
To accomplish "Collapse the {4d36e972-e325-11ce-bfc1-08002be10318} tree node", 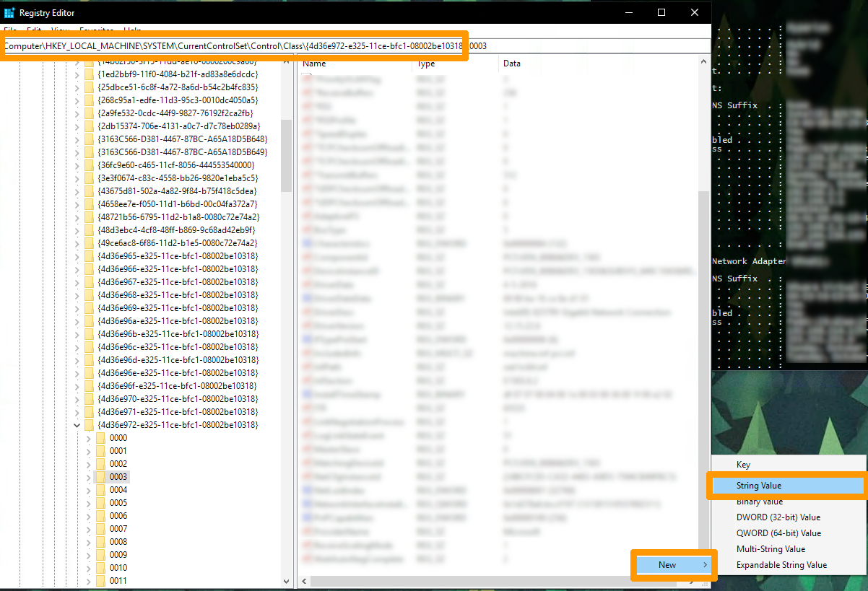I will pos(77,425).
